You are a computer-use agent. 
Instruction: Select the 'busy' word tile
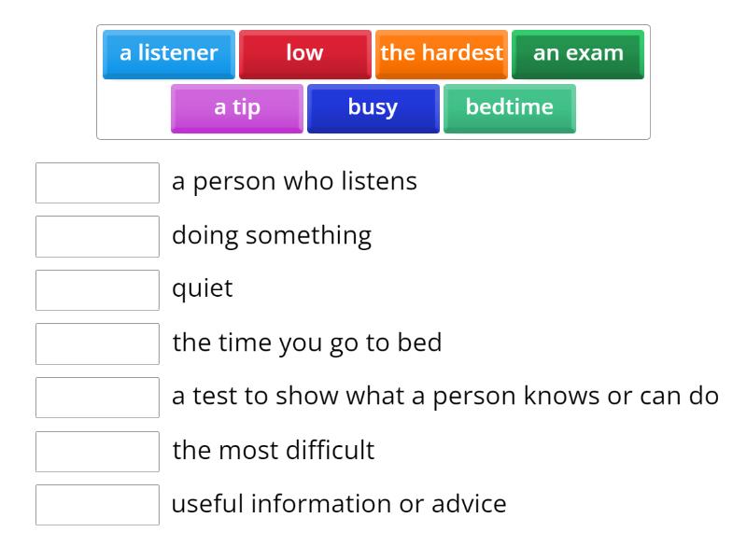click(x=373, y=107)
